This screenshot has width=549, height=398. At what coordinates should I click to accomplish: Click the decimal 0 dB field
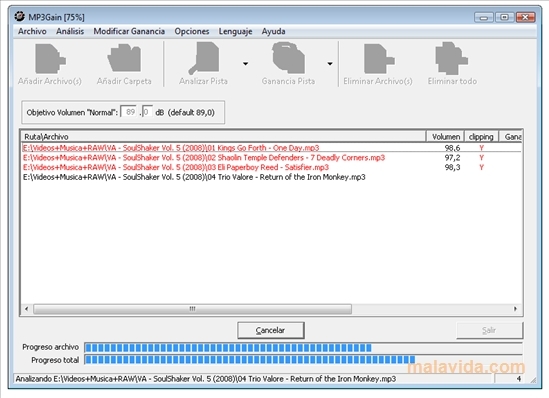(147, 112)
